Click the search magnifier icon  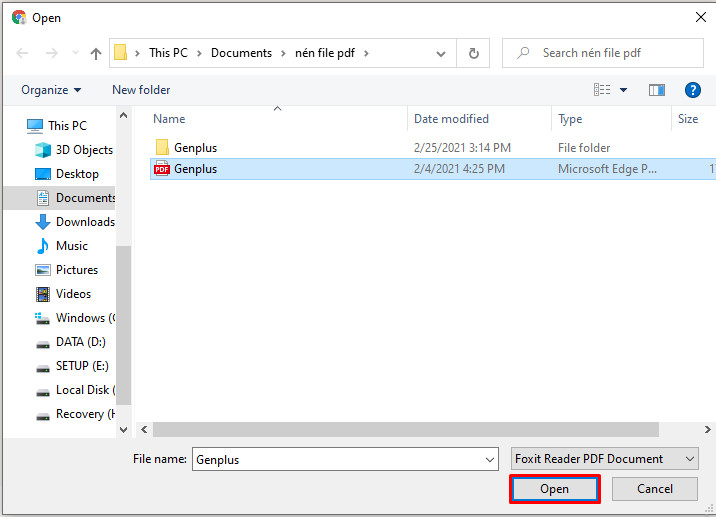pyautogui.click(x=523, y=53)
